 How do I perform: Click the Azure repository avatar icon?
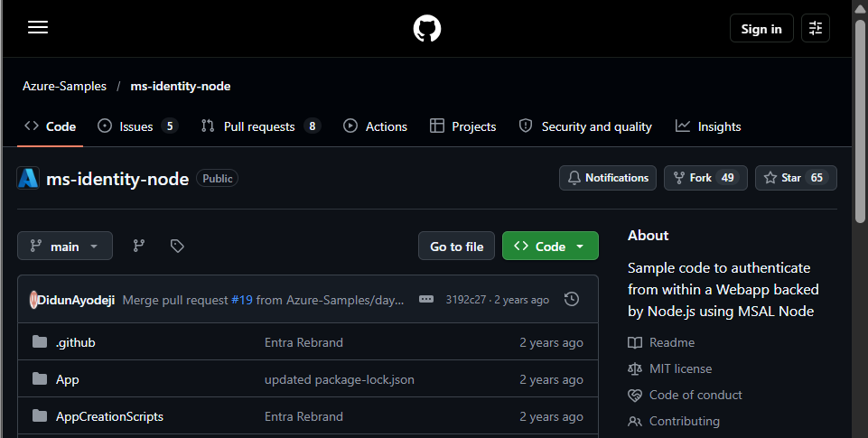[28, 178]
